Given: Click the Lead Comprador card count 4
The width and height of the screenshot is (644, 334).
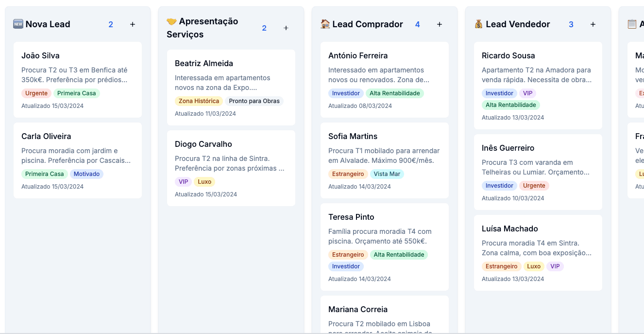Looking at the screenshot, I should (418, 24).
